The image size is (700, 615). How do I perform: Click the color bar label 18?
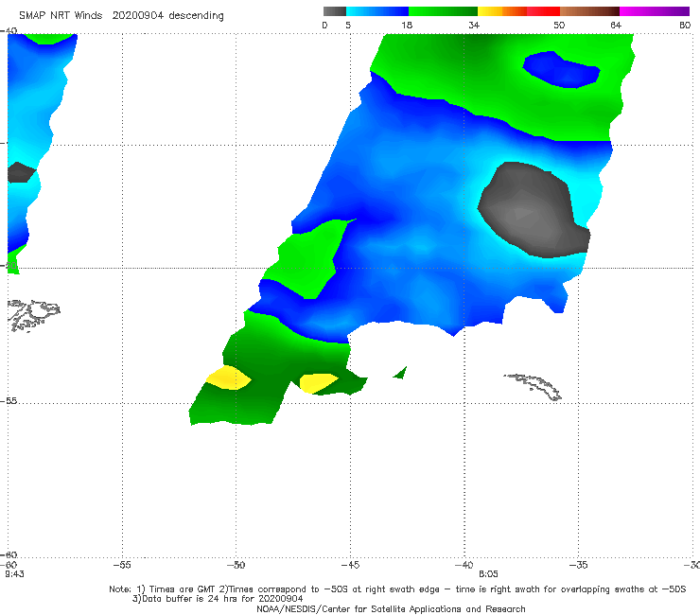(x=407, y=25)
